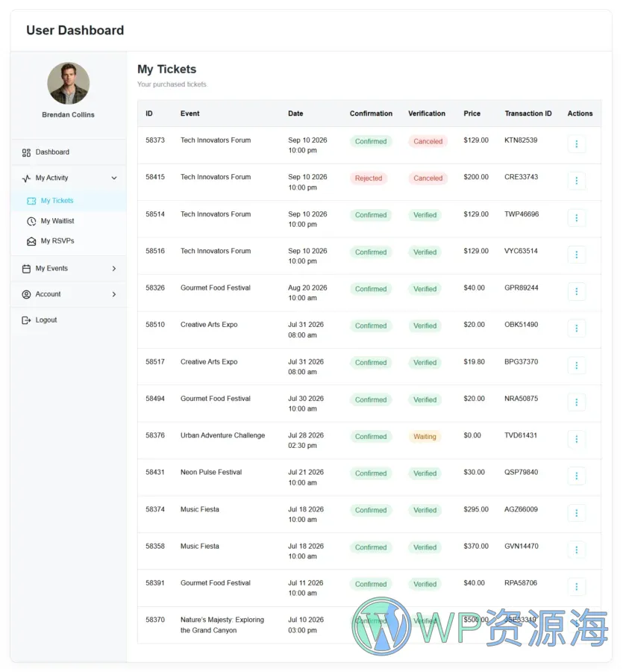Open actions menu for ticket 58494
This screenshot has height=672, width=623.
click(x=576, y=402)
